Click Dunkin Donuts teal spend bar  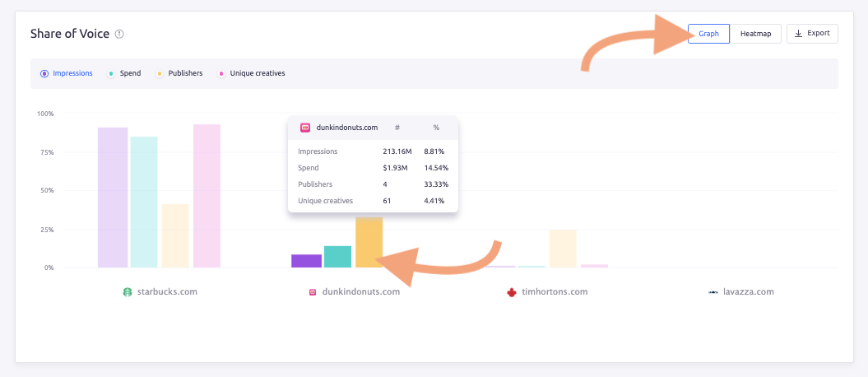tap(337, 257)
